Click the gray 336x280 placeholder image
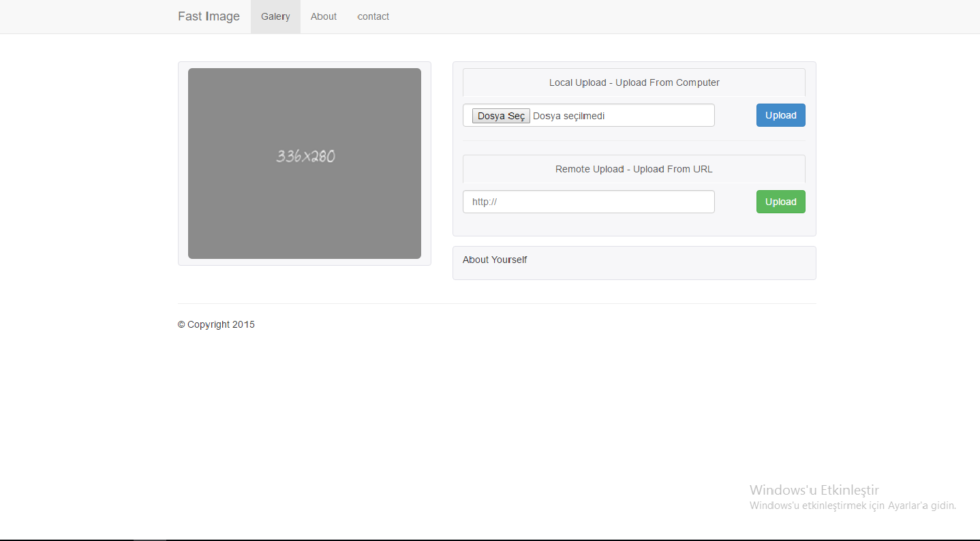This screenshot has width=980, height=541. pyautogui.click(x=305, y=164)
